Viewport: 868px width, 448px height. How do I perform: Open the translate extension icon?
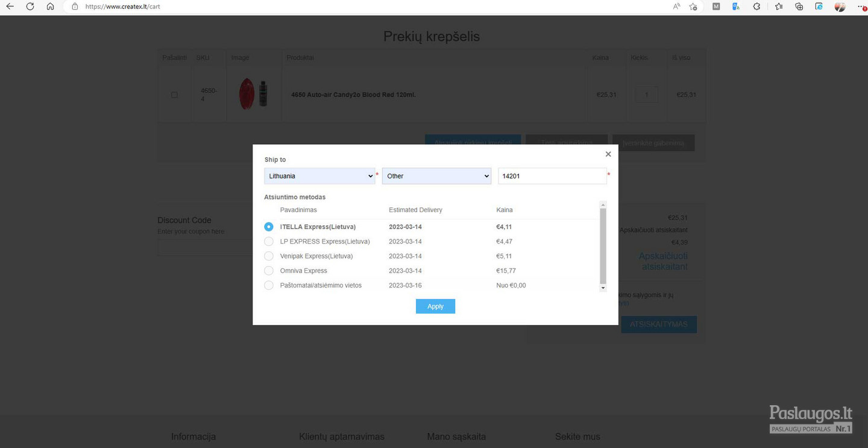pyautogui.click(x=736, y=7)
